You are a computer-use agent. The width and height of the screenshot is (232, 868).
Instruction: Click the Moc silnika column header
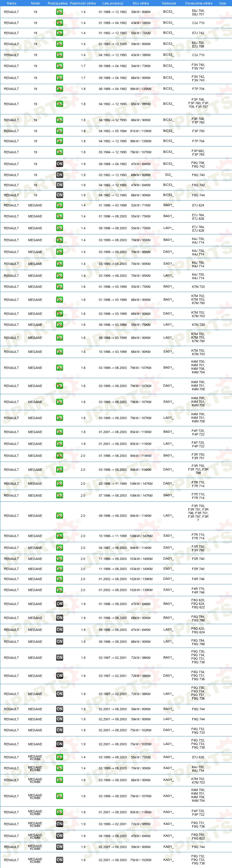(141, 3)
